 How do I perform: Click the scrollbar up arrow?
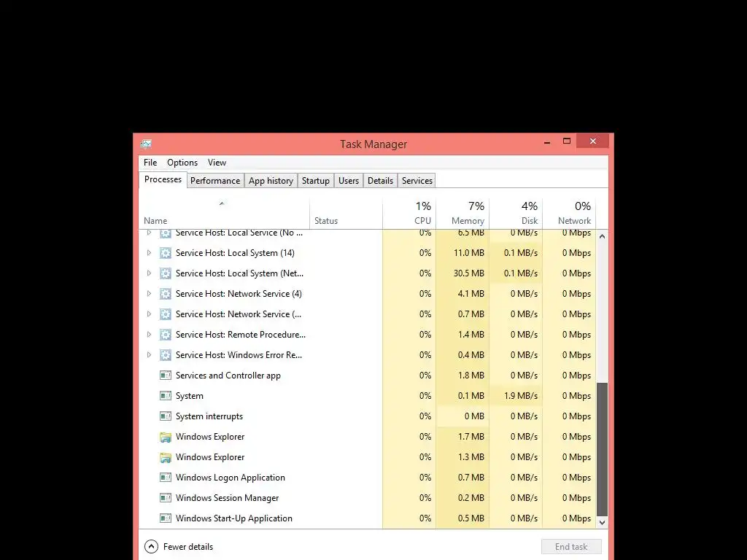(602, 236)
